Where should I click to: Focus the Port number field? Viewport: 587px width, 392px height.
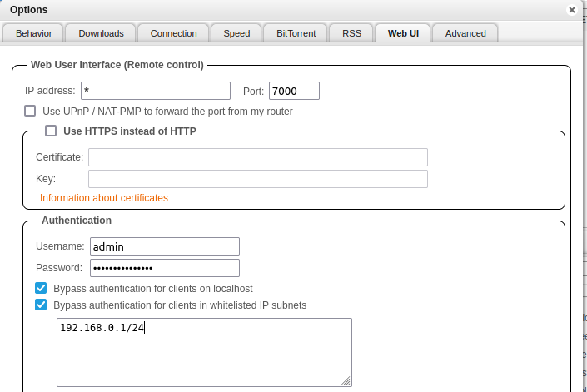294,91
